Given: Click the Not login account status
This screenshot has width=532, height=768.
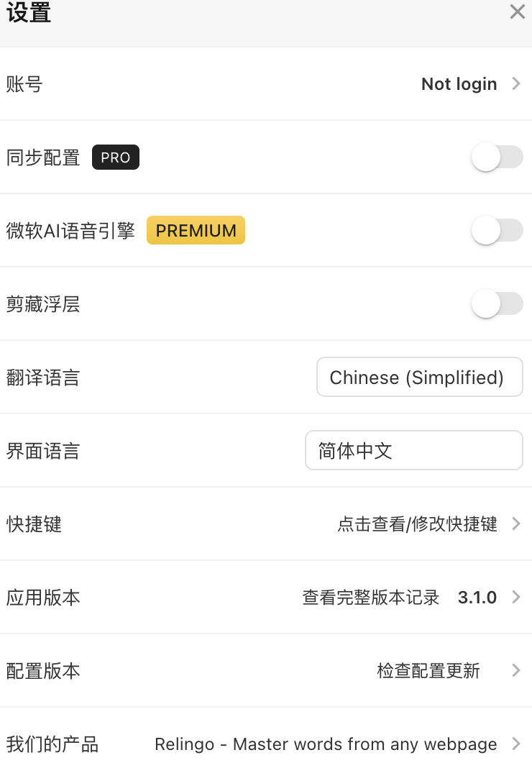Looking at the screenshot, I should pyautogui.click(x=459, y=84).
